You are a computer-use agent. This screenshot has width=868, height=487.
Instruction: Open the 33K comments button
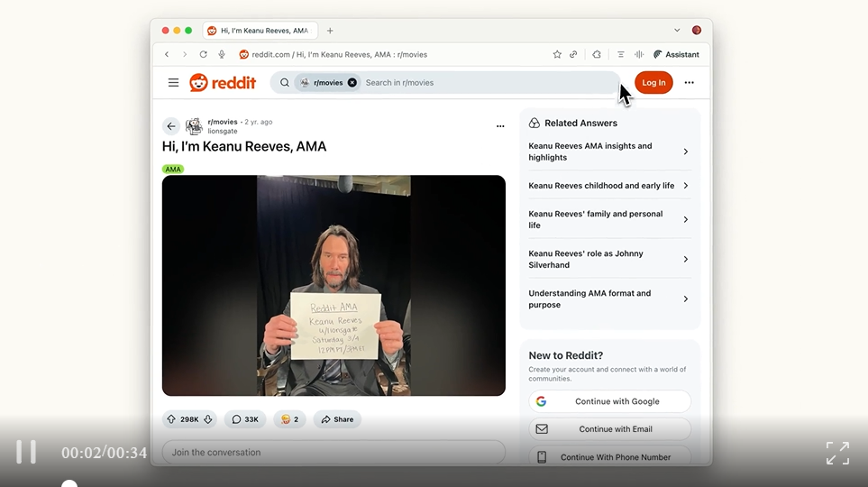point(245,419)
